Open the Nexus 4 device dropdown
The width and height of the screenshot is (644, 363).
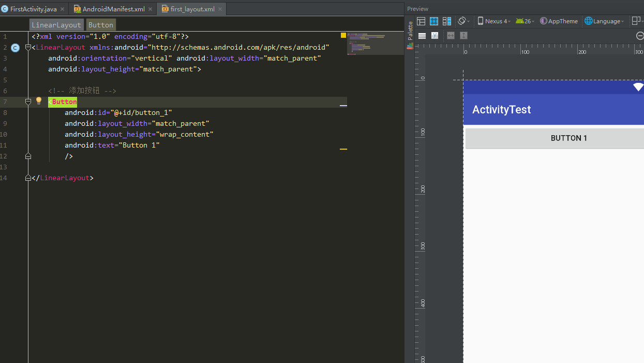pos(494,21)
